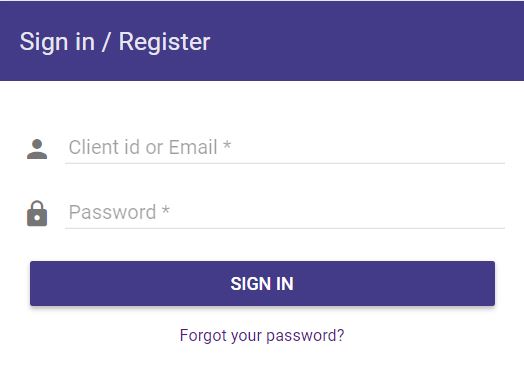Click the 'Client id or Email' placeholder text
Image resolution: width=524 pixels, height=384 pixels.
143,147
